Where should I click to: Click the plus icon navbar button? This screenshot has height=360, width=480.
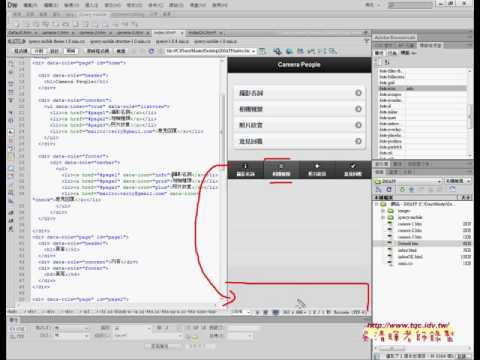click(317, 170)
